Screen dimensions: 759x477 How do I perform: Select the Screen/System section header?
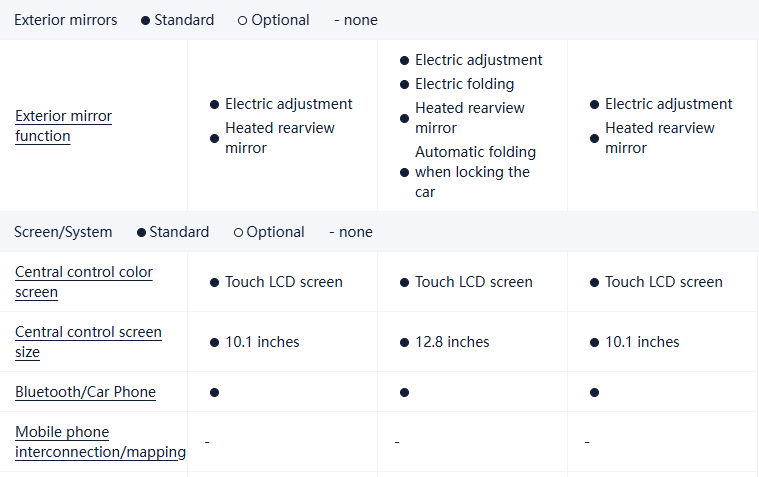tap(63, 232)
